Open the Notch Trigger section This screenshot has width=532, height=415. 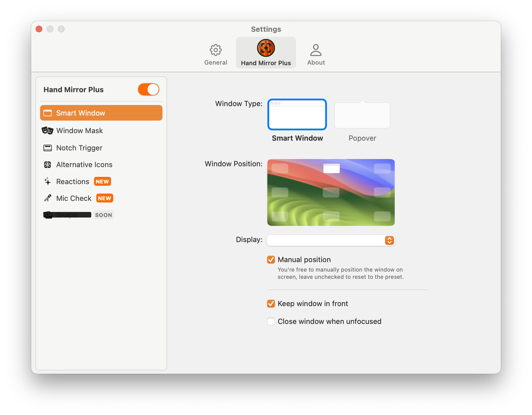(x=101, y=148)
